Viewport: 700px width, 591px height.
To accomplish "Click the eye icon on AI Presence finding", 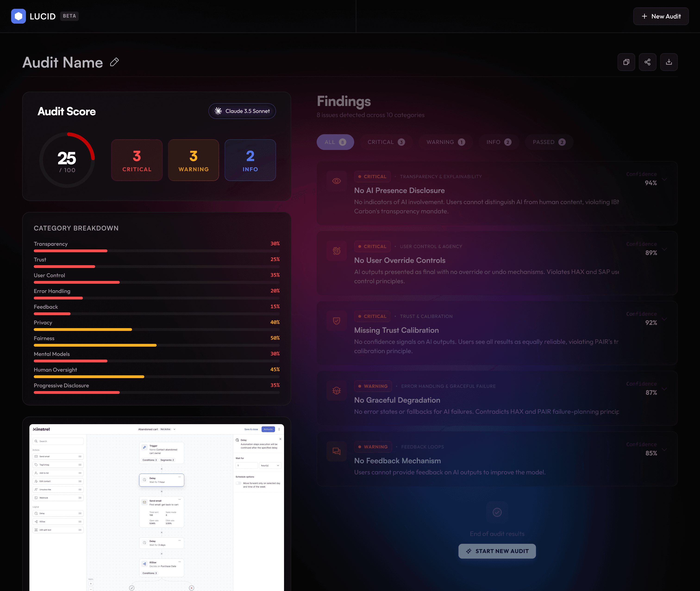I will coord(336,181).
